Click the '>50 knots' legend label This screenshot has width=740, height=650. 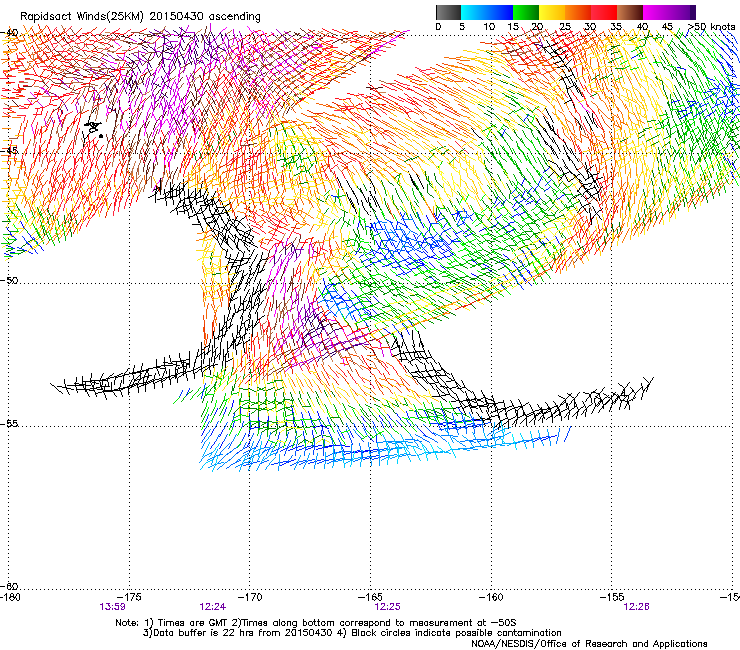pos(711,27)
